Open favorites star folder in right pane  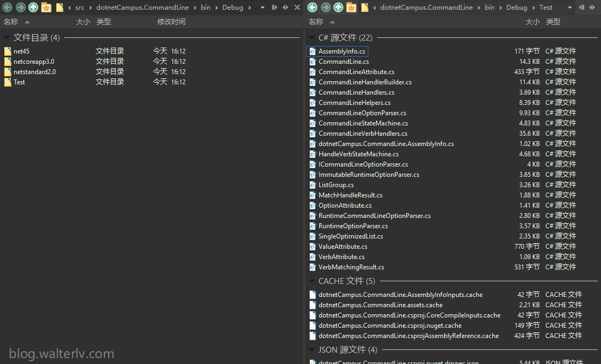(x=352, y=8)
